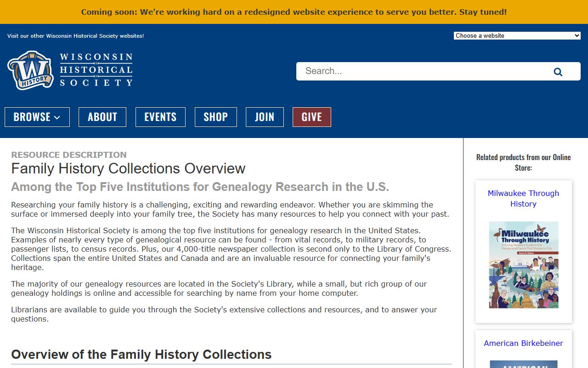Click the Wisconsin Historical Society logo
This screenshot has height=368, width=588.
pyautogui.click(x=70, y=70)
